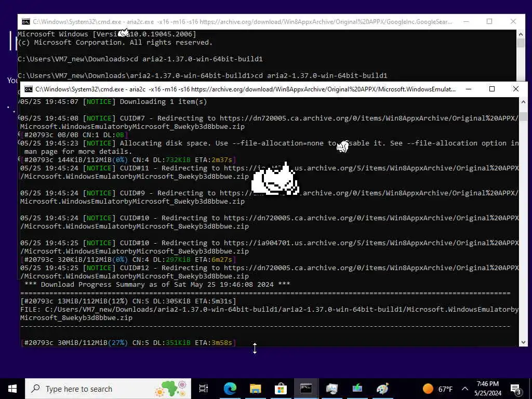Maximize the WindowsEmulator aria2c cmd window
Image resolution: width=532 pixels, height=399 pixels.
pos(492,89)
